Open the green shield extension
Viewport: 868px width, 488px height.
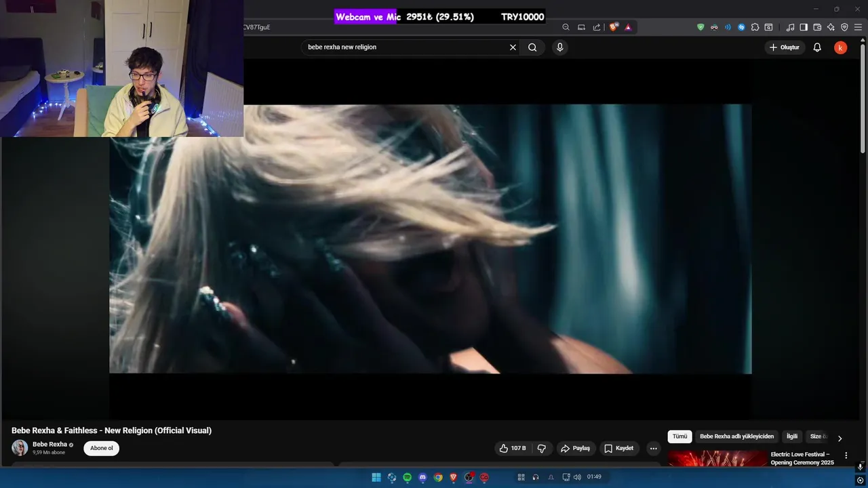701,27
